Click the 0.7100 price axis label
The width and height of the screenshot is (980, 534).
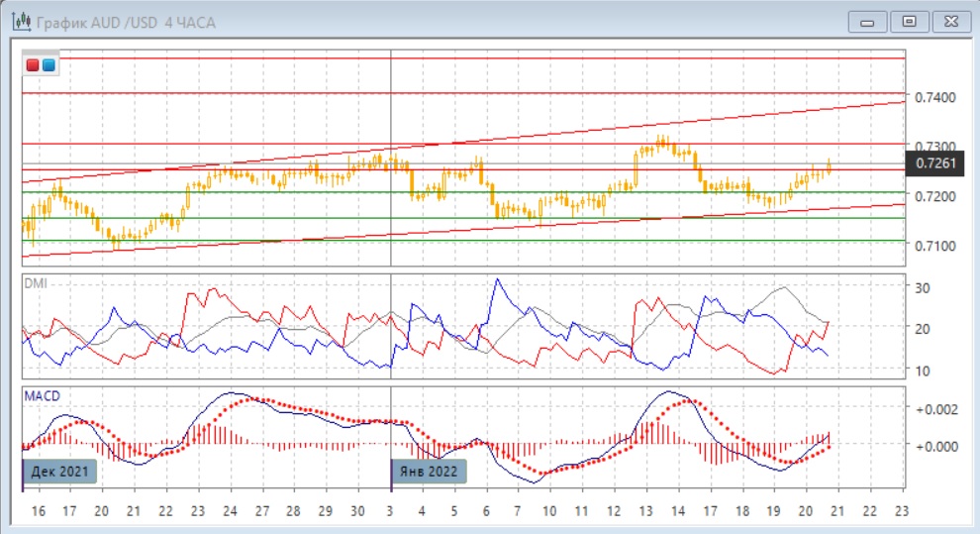(x=934, y=246)
